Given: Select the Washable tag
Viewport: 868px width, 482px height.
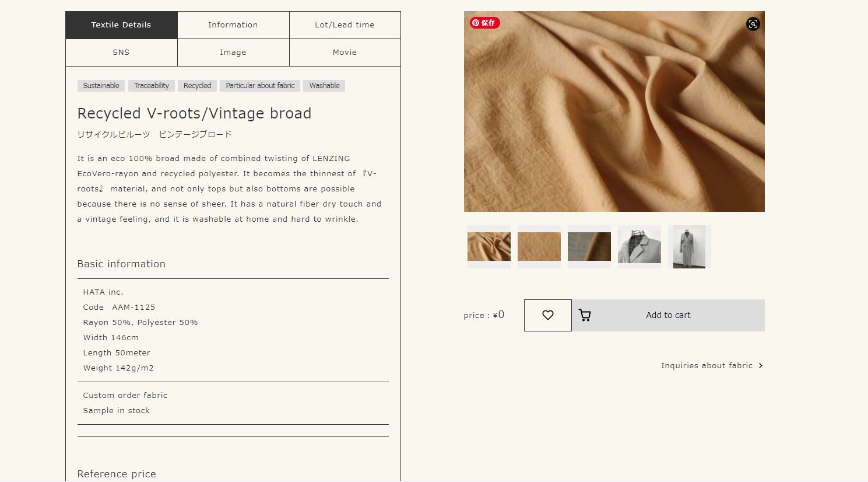Looking at the screenshot, I should [x=324, y=86].
